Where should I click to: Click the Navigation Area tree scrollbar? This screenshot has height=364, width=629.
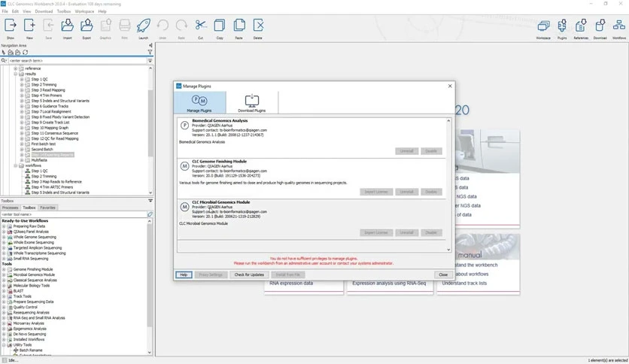[150, 123]
